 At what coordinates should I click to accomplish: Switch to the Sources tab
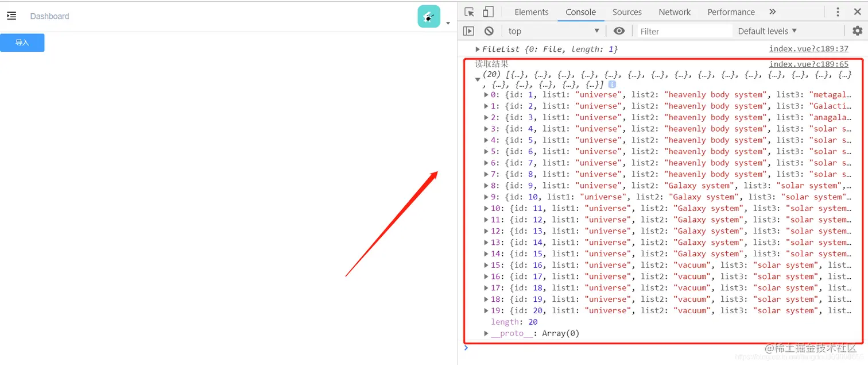(x=627, y=12)
